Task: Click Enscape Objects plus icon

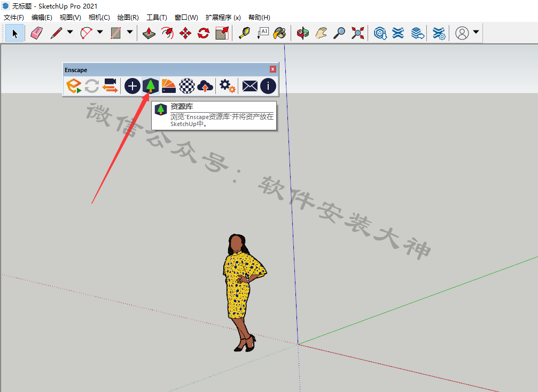Action: coord(132,86)
